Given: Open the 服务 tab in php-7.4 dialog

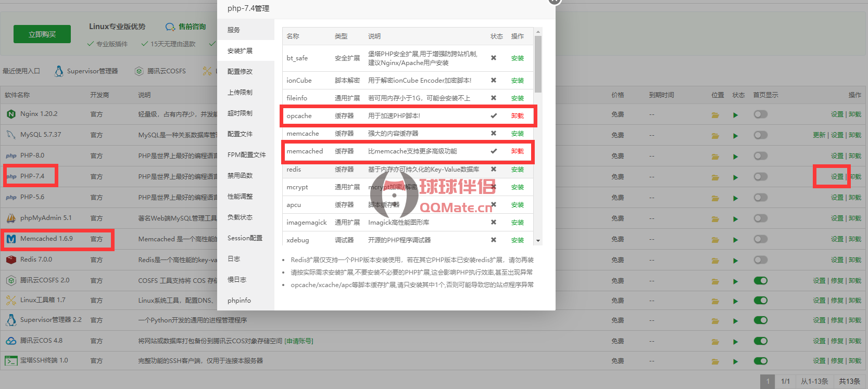Looking at the screenshot, I should tap(246, 30).
